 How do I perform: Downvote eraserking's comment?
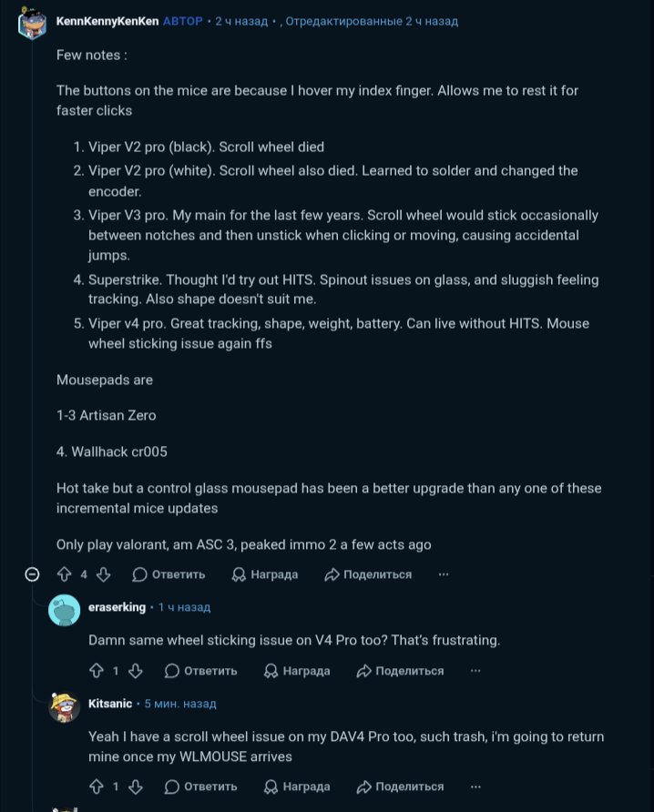(x=136, y=671)
